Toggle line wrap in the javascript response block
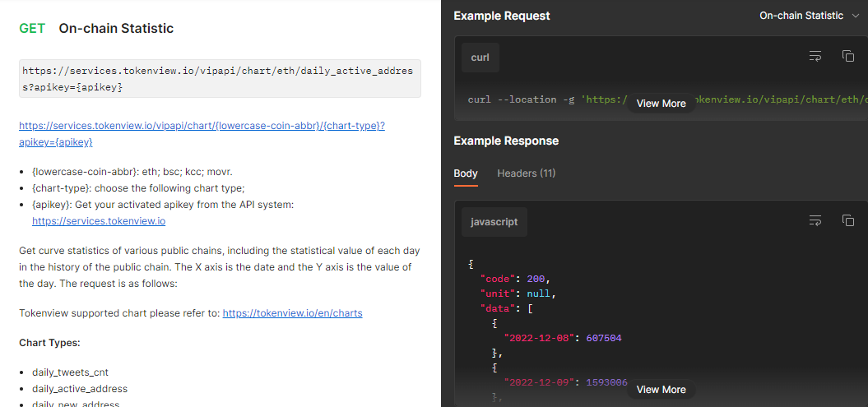Viewport: 868px width, 407px height. click(x=815, y=221)
